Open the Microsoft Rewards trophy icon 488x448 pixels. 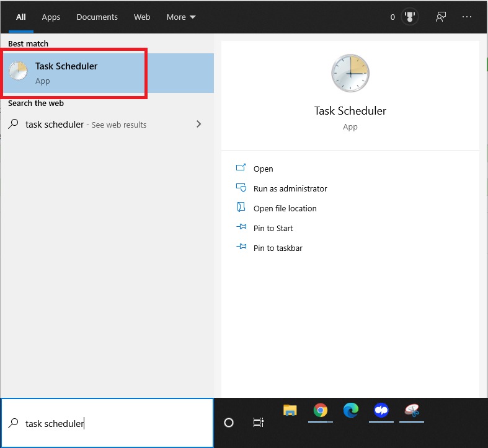click(x=409, y=17)
